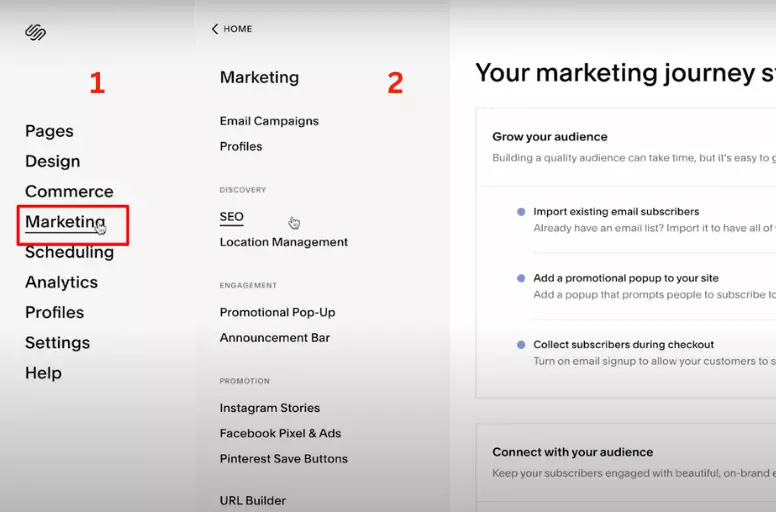Click the Building a quality audience description

point(634,158)
